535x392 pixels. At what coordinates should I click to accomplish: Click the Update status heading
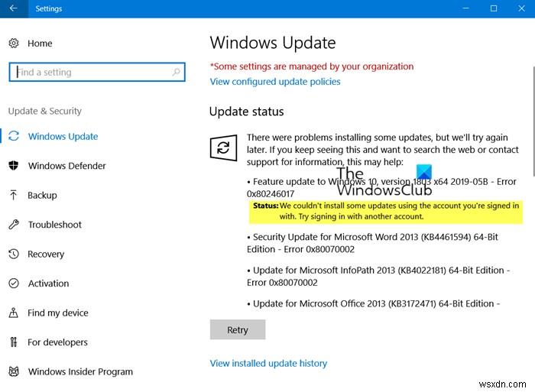point(246,112)
